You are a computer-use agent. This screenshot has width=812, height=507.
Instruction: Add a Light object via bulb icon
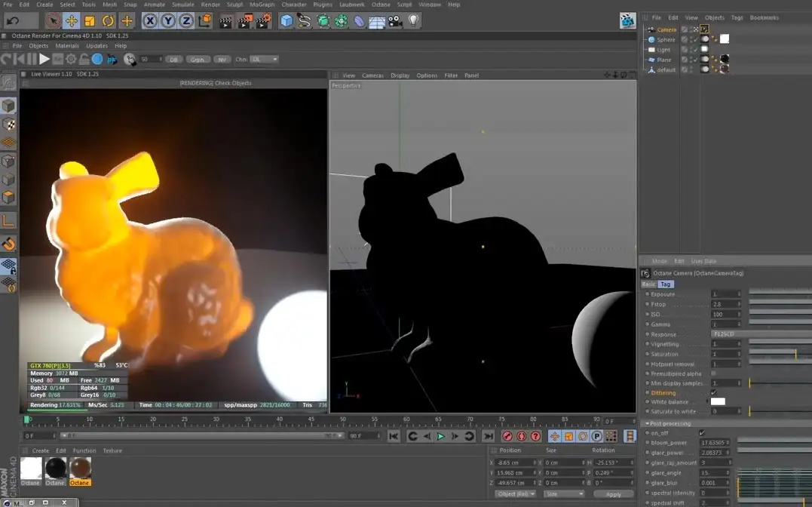413,20
